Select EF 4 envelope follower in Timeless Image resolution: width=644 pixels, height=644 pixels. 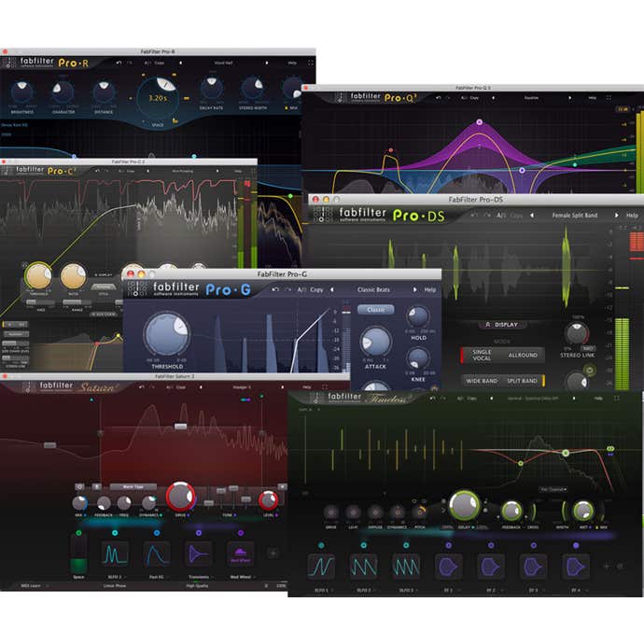576,567
